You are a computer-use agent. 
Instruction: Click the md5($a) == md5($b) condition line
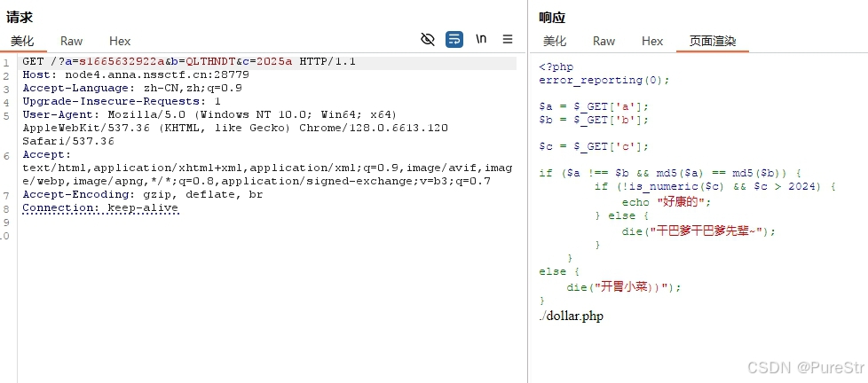(x=670, y=173)
